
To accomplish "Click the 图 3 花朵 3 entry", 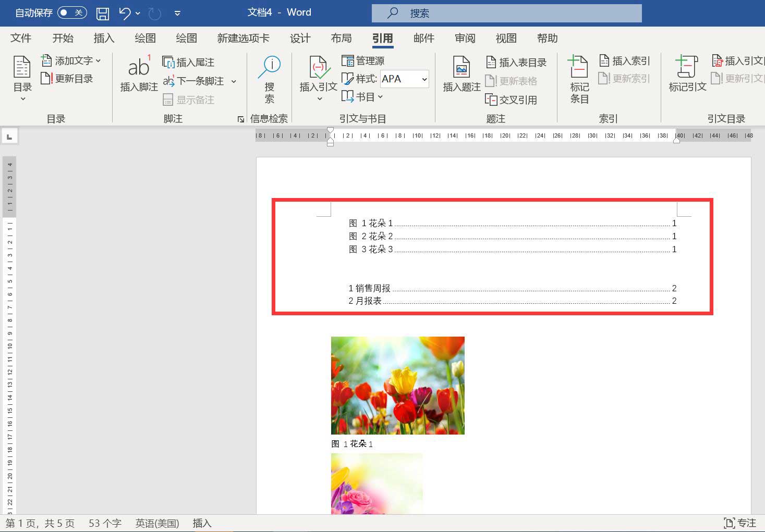I will [513, 249].
